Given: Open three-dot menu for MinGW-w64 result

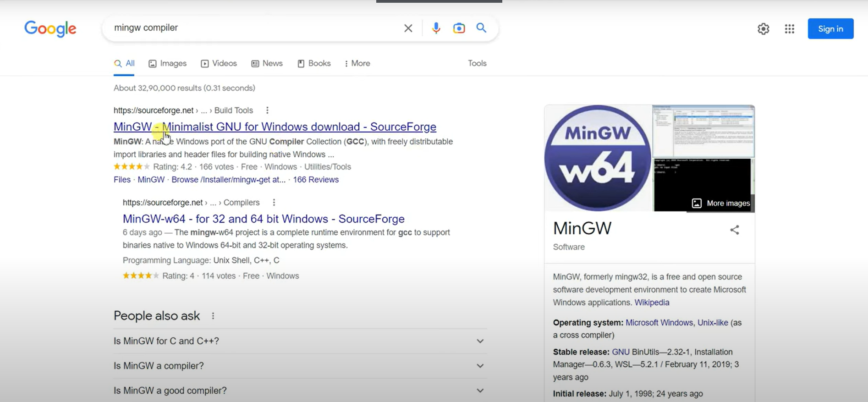Looking at the screenshot, I should (x=274, y=203).
